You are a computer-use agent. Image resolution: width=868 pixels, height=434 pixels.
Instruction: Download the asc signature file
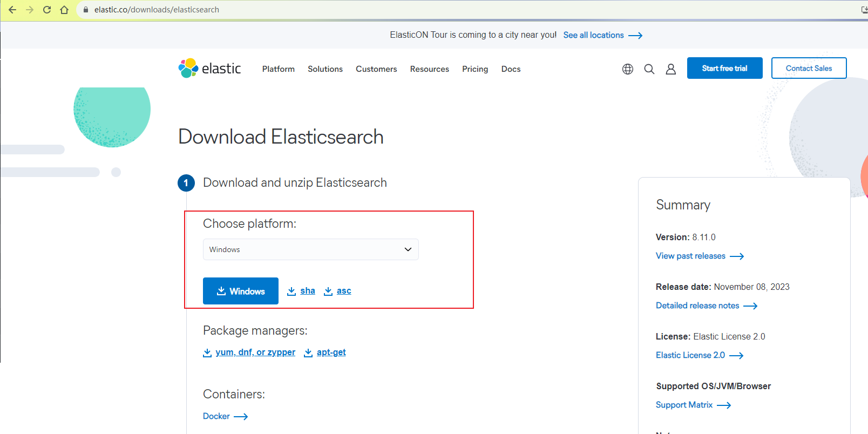click(x=337, y=291)
